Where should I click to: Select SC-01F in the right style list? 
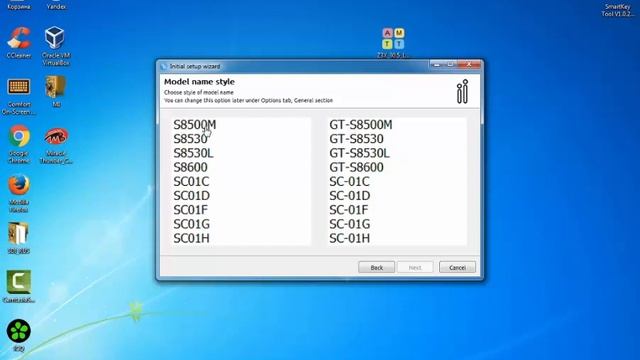pos(349,210)
